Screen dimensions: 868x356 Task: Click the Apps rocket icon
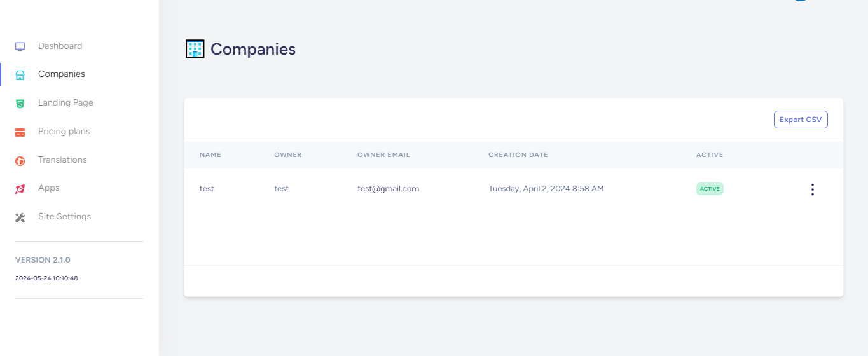(x=20, y=189)
